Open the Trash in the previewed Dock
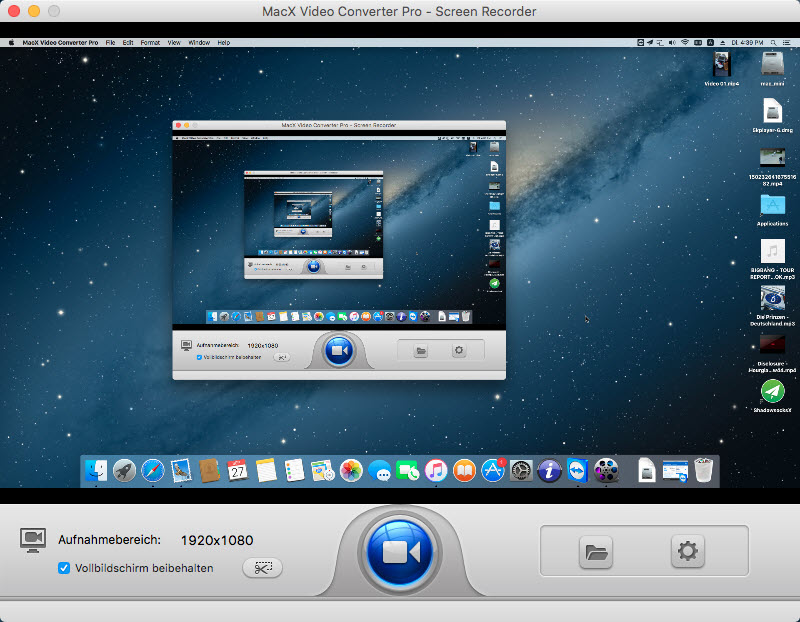This screenshot has height=622, width=800. 704,470
